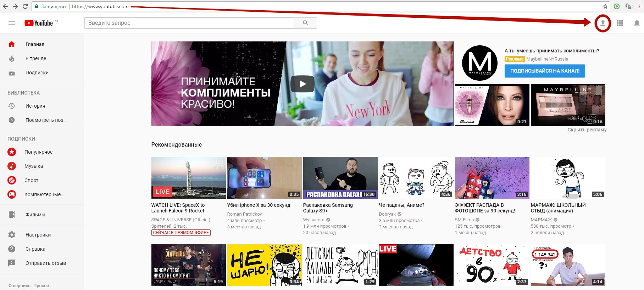Click ПОДПИСЫВАЙСЯ НА КАНАЛ! button

[544, 71]
